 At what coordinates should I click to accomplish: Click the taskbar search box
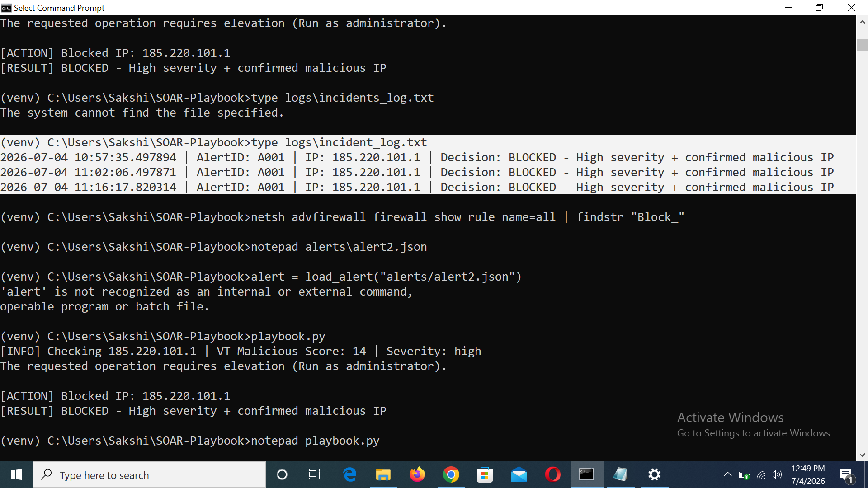coord(149,475)
